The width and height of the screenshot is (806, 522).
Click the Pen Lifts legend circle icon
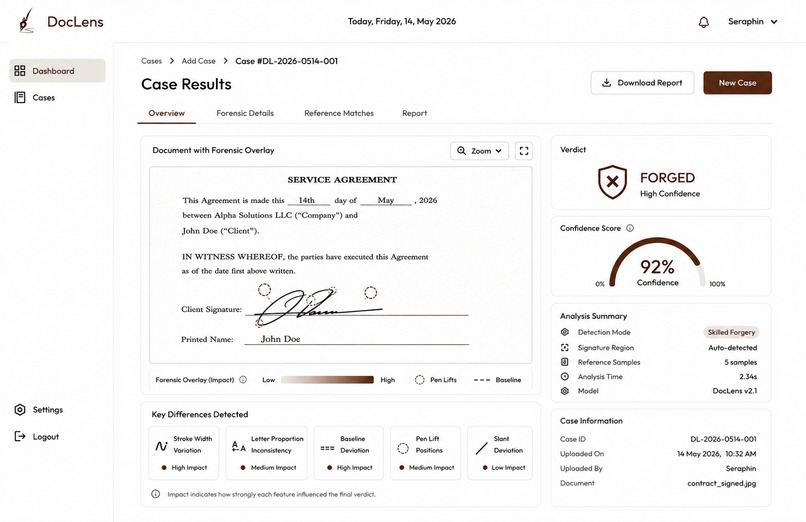point(419,380)
